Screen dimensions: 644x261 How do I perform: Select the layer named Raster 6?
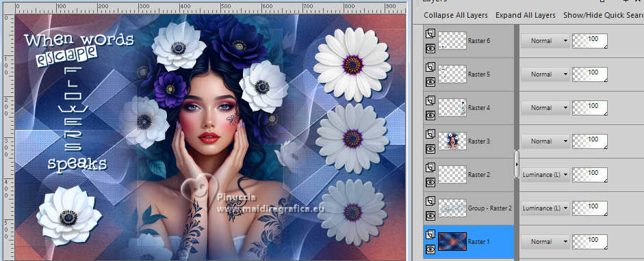(479, 41)
